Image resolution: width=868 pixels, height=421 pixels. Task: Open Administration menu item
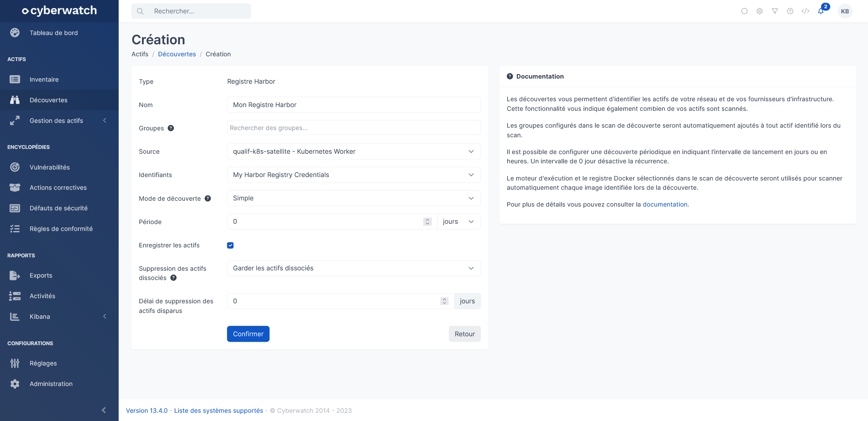point(59,384)
